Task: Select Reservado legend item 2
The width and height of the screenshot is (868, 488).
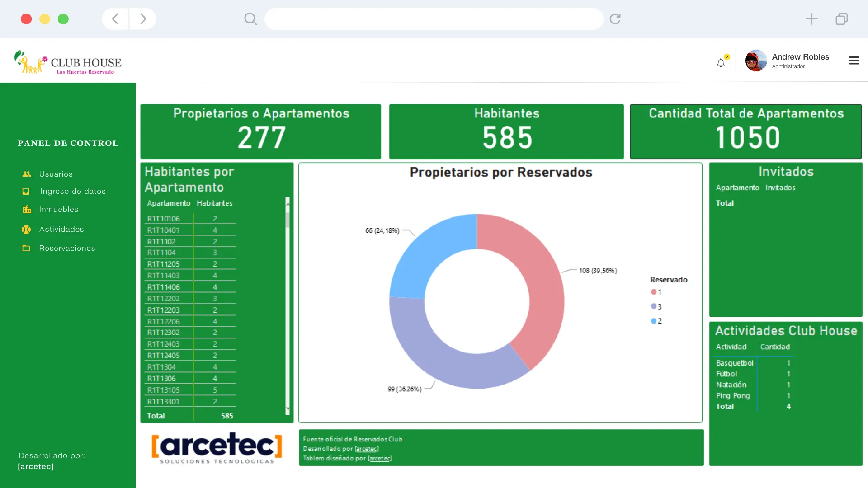Action: click(x=656, y=321)
